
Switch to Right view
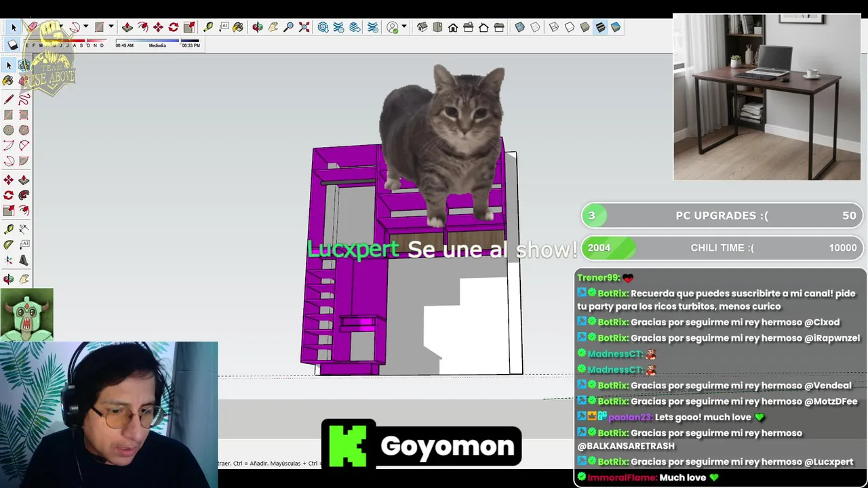[x=468, y=27]
